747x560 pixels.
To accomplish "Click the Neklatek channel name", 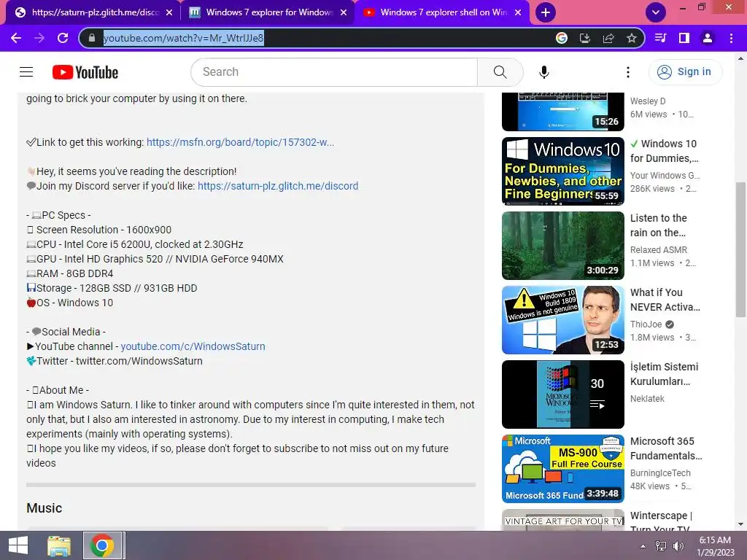I will (x=647, y=399).
